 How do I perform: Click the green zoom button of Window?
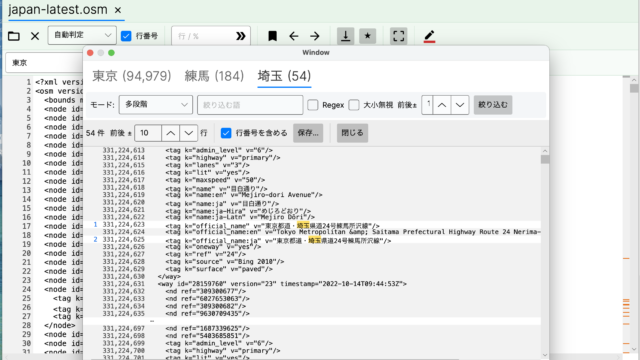point(111,53)
